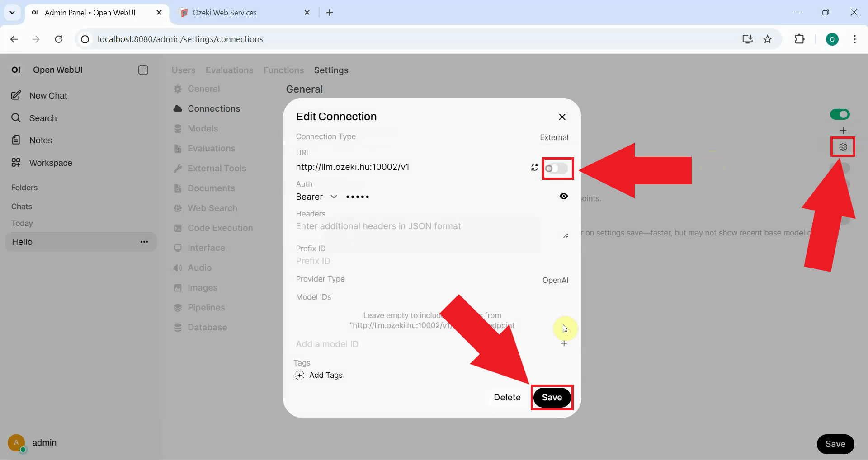Bookmark the page with the star icon
The width and height of the screenshot is (868, 460).
tap(768, 39)
